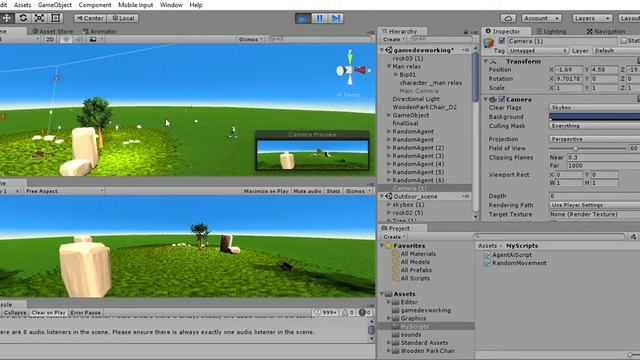
Task: Toggle Mute audio in Game view
Action: click(307, 191)
